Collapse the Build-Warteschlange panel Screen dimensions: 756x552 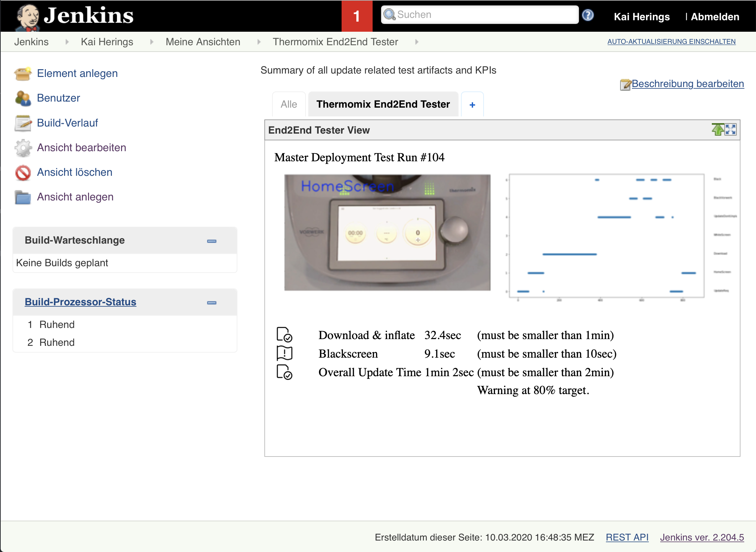tap(212, 241)
